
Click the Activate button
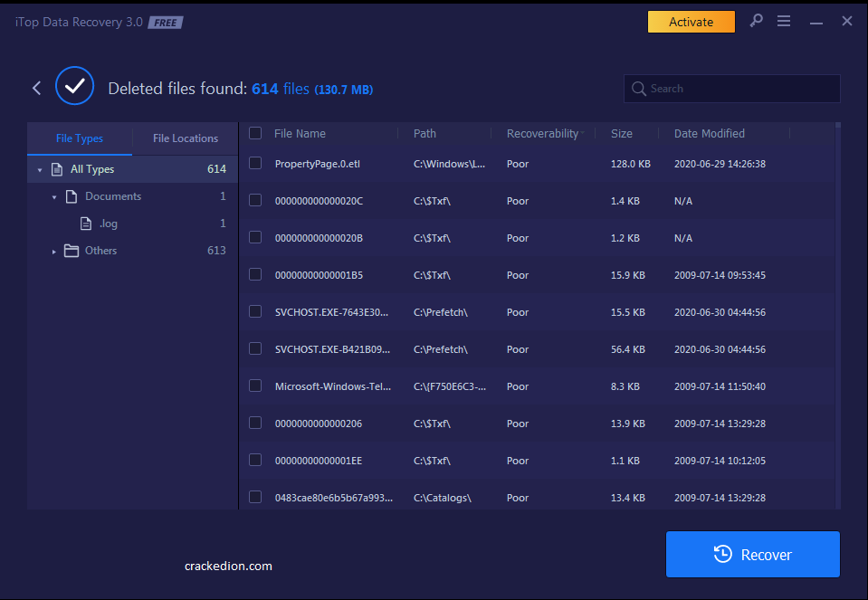(x=692, y=22)
